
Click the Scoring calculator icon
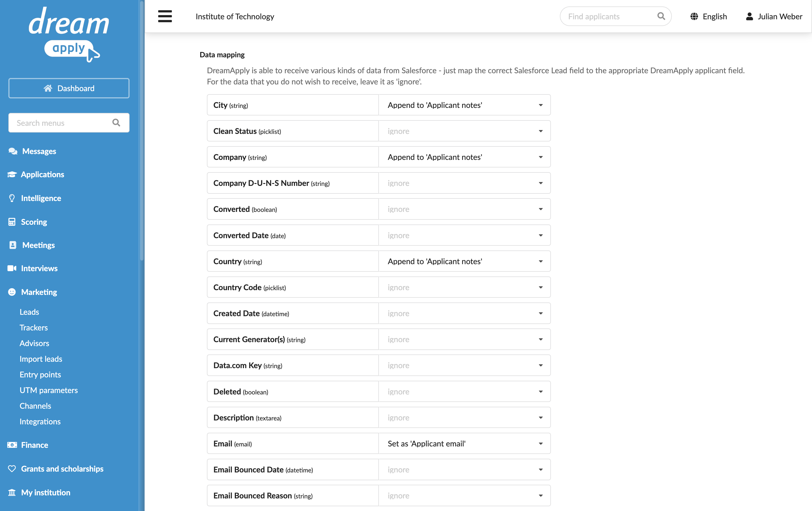pos(12,222)
